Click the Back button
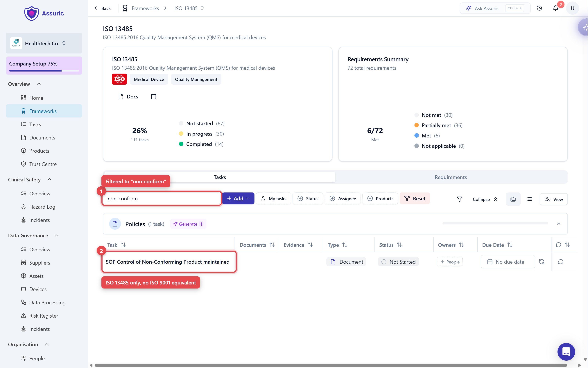Image resolution: width=588 pixels, height=368 pixels. pos(102,8)
